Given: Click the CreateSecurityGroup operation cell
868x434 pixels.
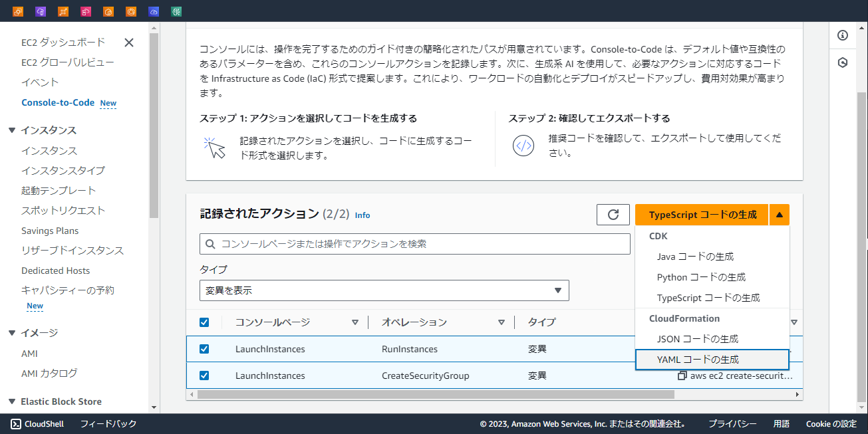Looking at the screenshot, I should point(426,376).
